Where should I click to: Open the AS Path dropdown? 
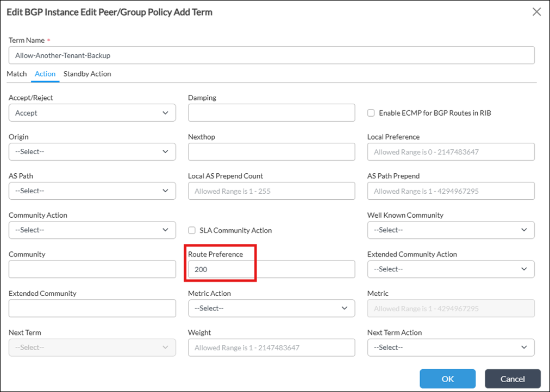[92, 191]
